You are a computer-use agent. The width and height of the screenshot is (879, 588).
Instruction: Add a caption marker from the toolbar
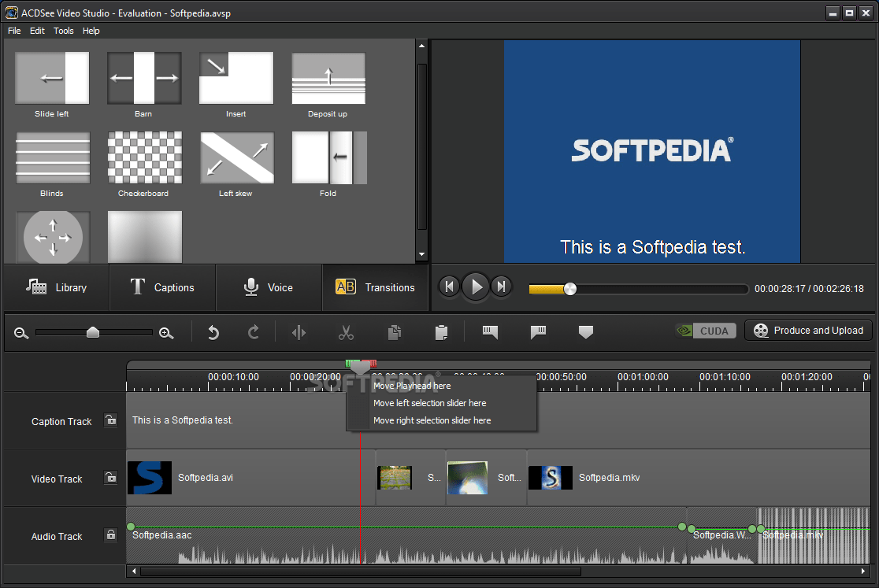489,331
